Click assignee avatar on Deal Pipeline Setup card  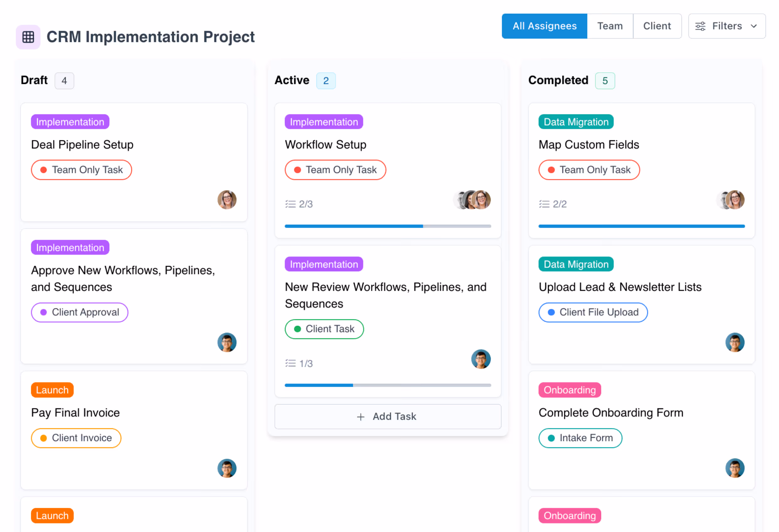coord(227,200)
